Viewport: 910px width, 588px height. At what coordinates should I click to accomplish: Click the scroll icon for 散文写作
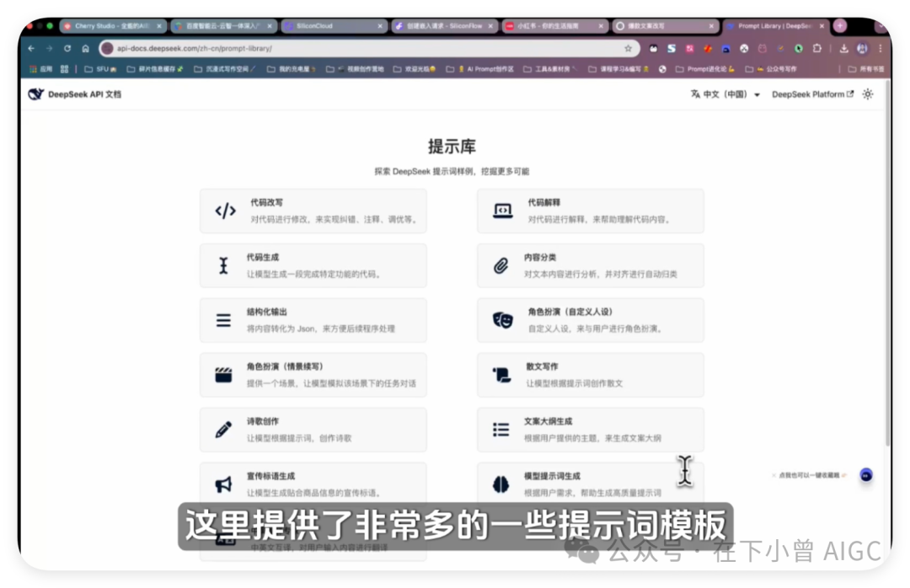501,375
